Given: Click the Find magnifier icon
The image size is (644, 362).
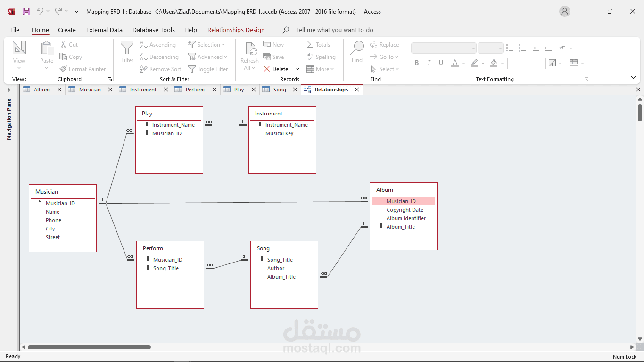Looking at the screenshot, I should [x=357, y=48].
